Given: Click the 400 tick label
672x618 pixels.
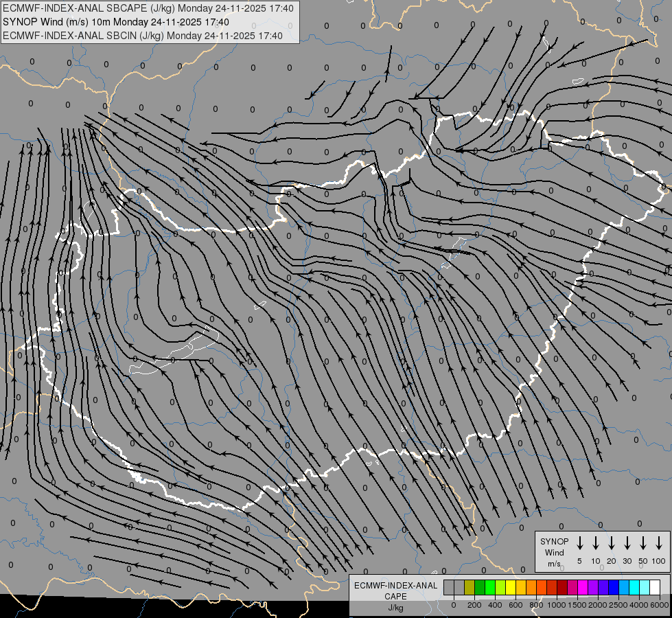Looking at the screenshot, I should tap(495, 605).
